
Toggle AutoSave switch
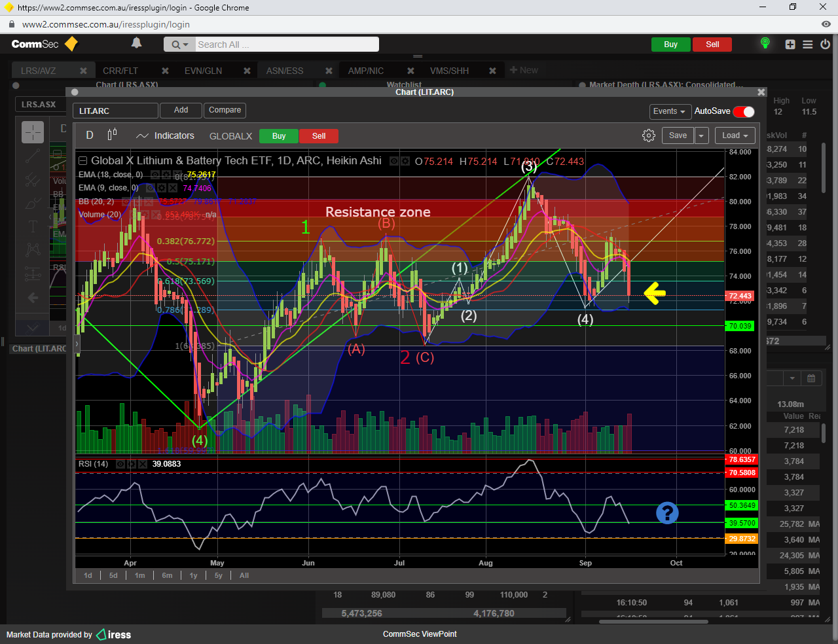coord(744,111)
